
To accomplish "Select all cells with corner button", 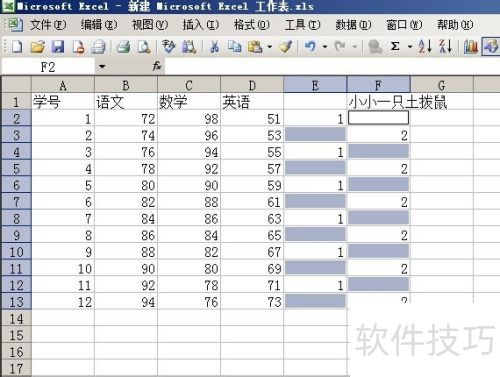I will click(x=16, y=85).
